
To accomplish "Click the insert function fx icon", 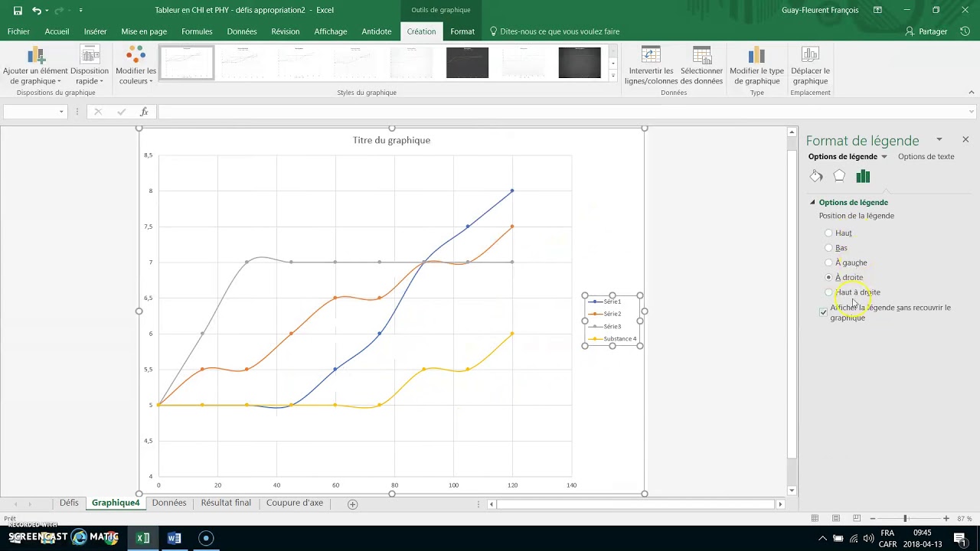I will (143, 112).
